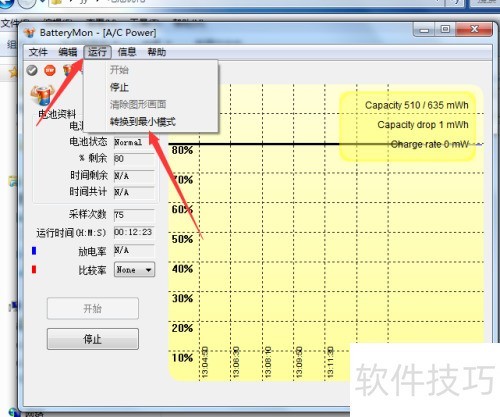Click the grey checkmark toolbar icon

tap(32, 70)
